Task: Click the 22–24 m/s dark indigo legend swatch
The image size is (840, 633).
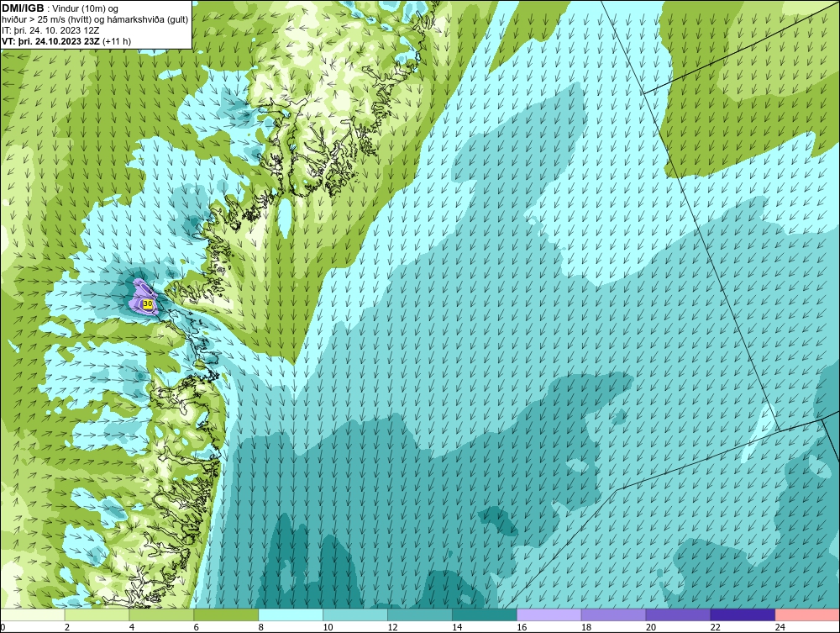Action: [743, 615]
